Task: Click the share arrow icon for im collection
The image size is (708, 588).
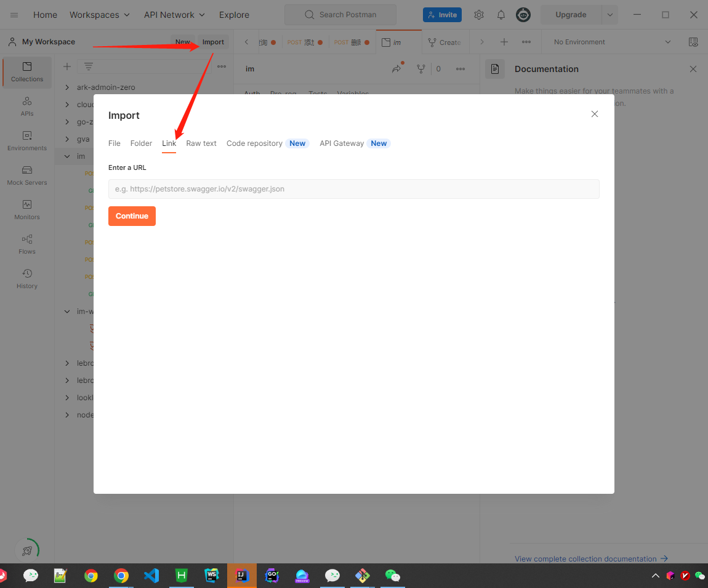Action: (396, 69)
